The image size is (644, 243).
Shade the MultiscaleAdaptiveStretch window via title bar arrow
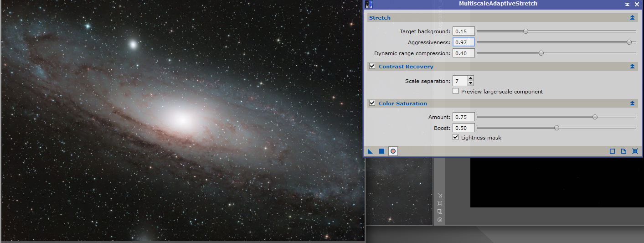tap(628, 4)
